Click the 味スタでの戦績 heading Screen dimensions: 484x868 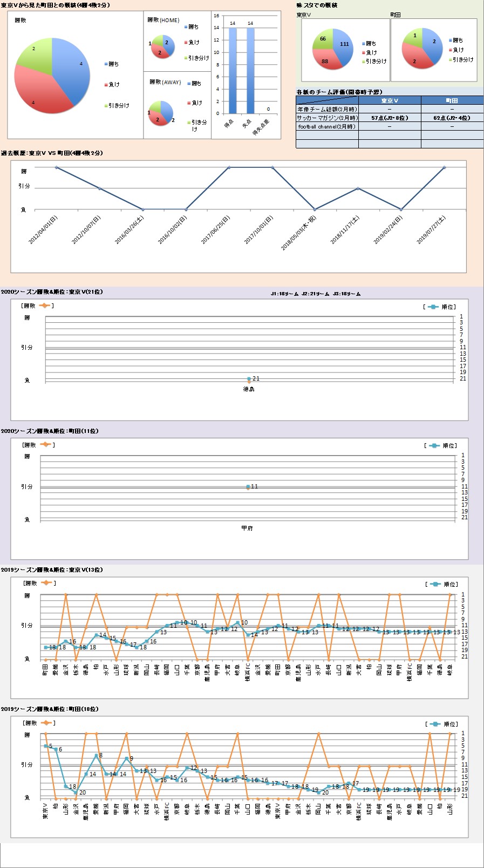(317, 5)
